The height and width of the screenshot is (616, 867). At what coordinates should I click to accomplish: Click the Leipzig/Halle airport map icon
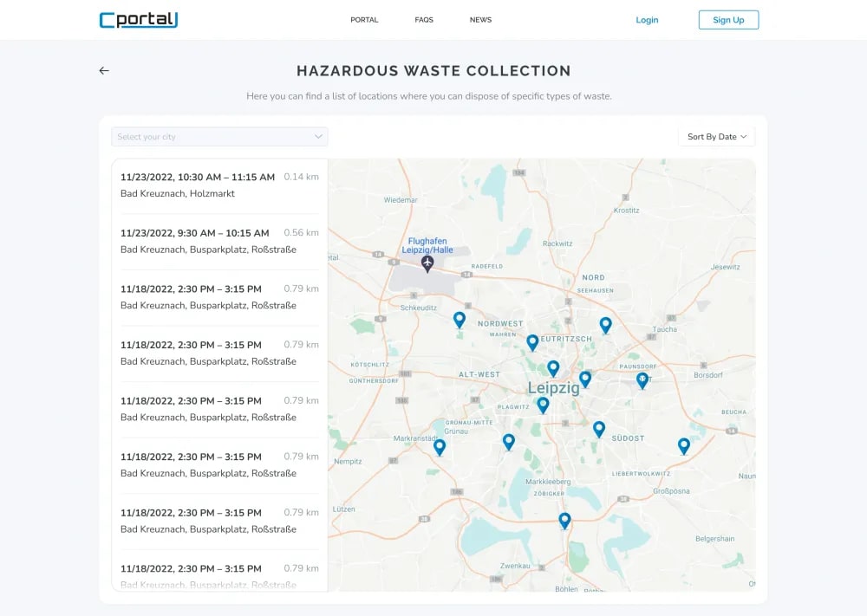tap(427, 263)
